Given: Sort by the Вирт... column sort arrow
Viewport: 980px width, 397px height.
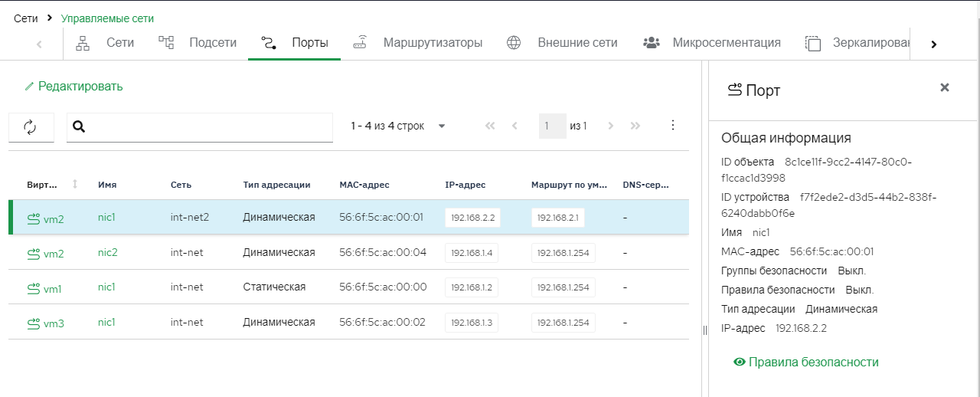Looking at the screenshot, I should pyautogui.click(x=75, y=185).
